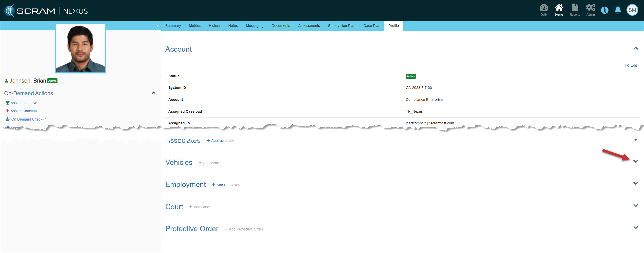Open the Optix dashboard icon
644x253 pixels.
543,10
